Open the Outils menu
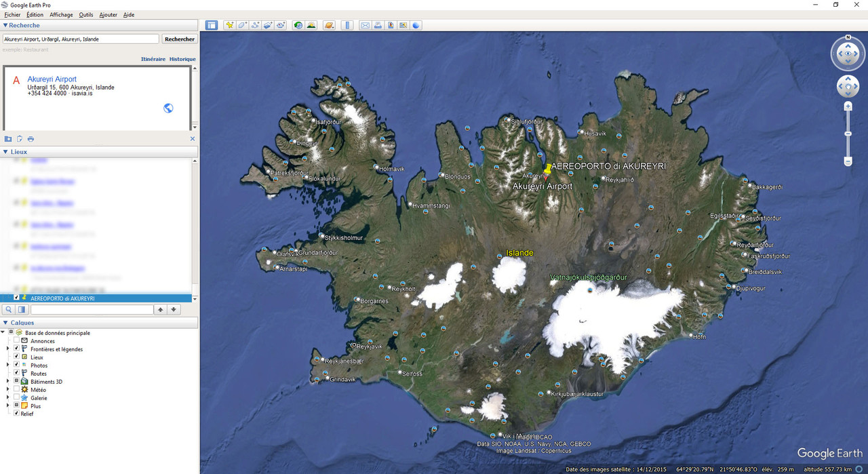 [x=86, y=14]
